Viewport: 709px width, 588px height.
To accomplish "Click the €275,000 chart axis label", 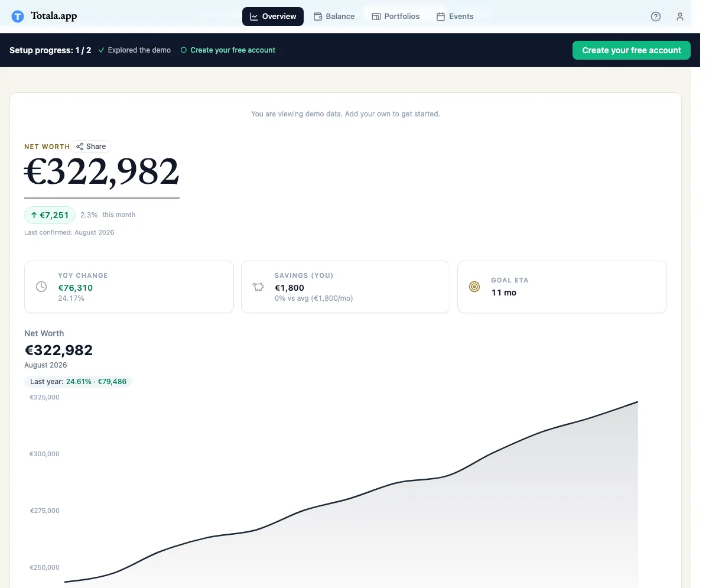I will coord(45,511).
